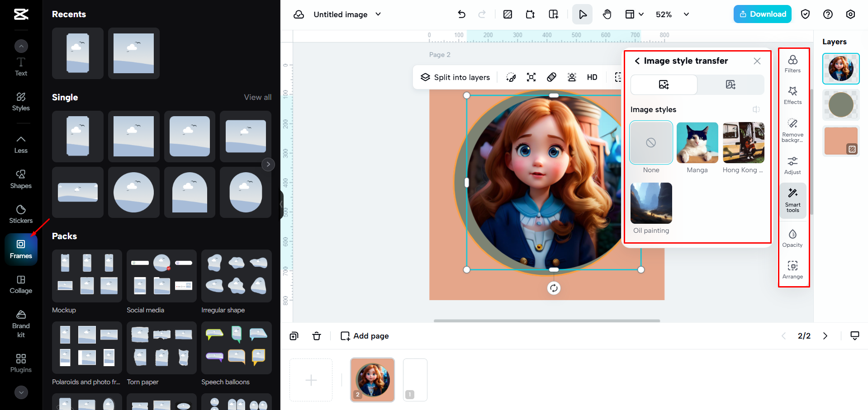Screen dimensions: 868x410
Task: Click the Retouch bandage icon above the image
Action: click(x=551, y=77)
